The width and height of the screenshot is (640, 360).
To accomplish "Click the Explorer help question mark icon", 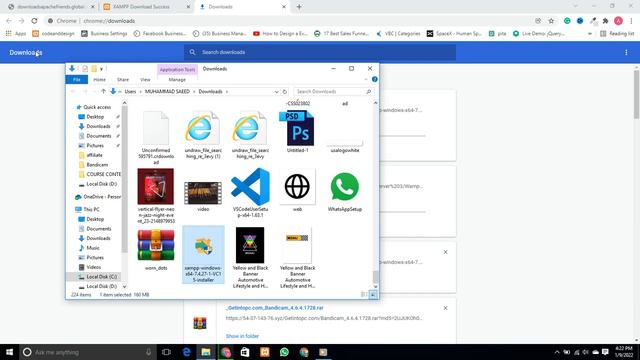I will point(375,79).
